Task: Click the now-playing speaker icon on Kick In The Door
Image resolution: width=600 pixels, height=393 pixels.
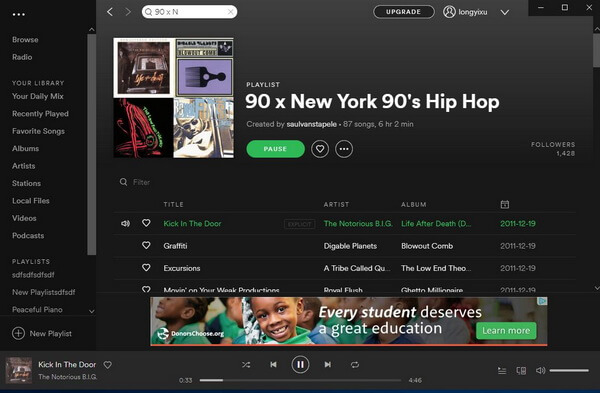Action: tap(125, 223)
